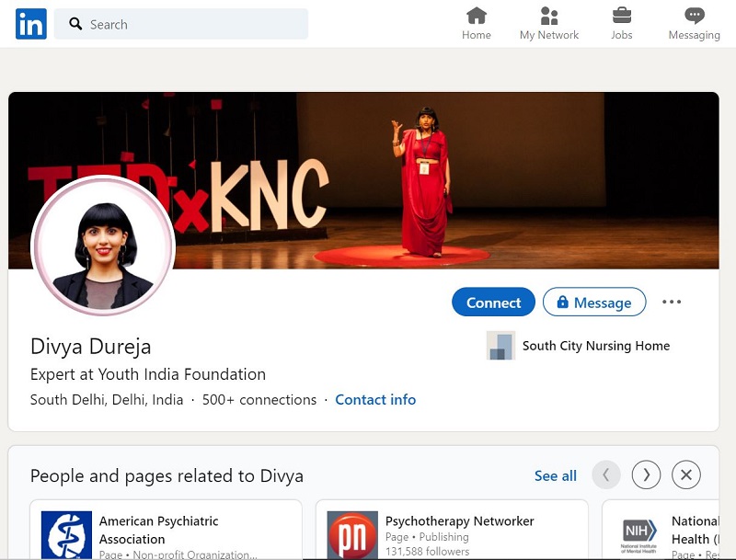Open the NIH logo icon

[638, 535]
